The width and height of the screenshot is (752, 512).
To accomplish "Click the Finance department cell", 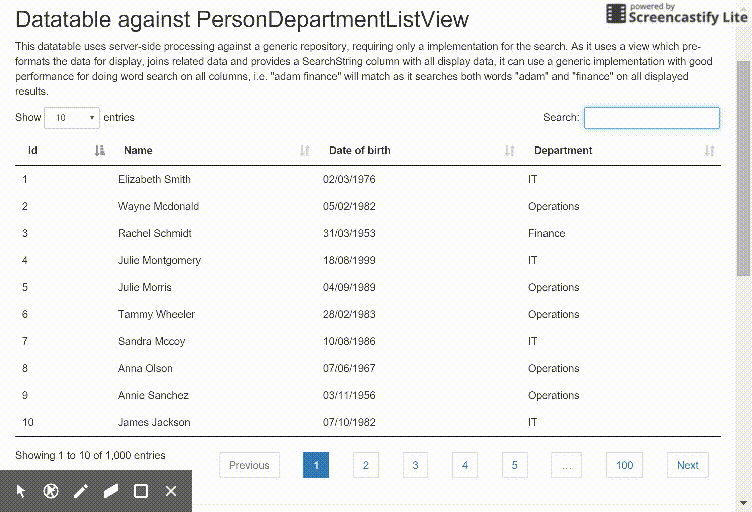I will [547, 233].
